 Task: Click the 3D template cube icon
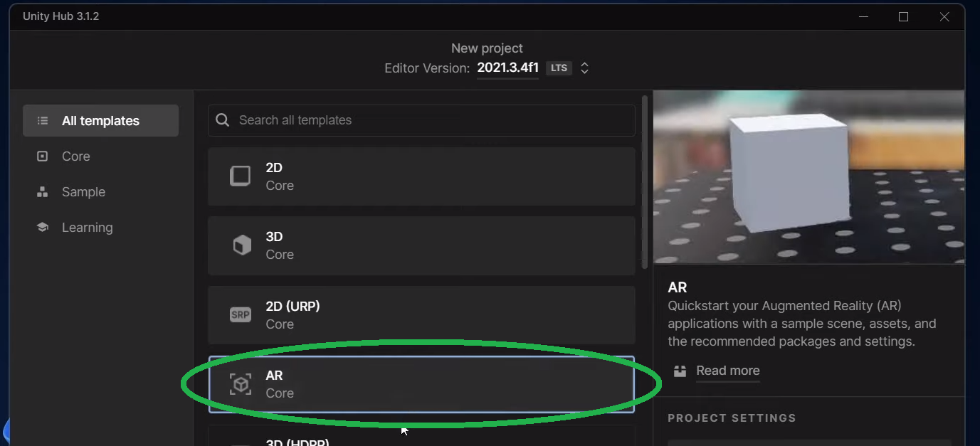(242, 245)
